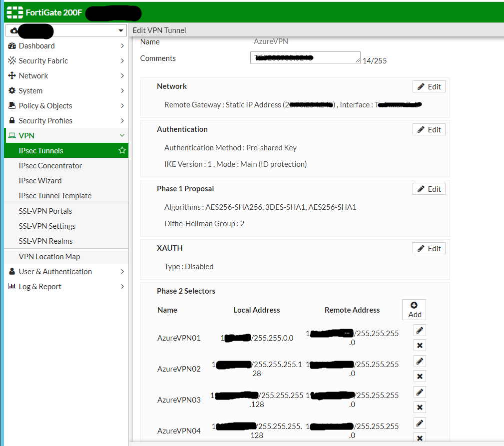The image size is (504, 446).
Task: Expand the Network menu chevron
Action: tap(122, 75)
